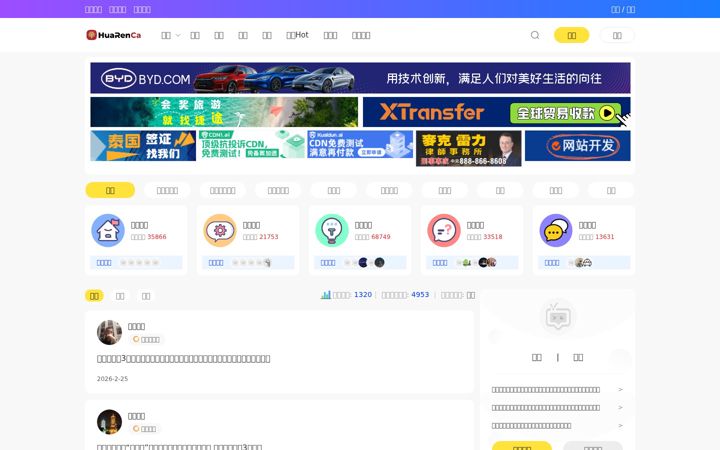Click the yellow button in the header
Screen dimensions: 720x450
pyautogui.click(x=571, y=35)
